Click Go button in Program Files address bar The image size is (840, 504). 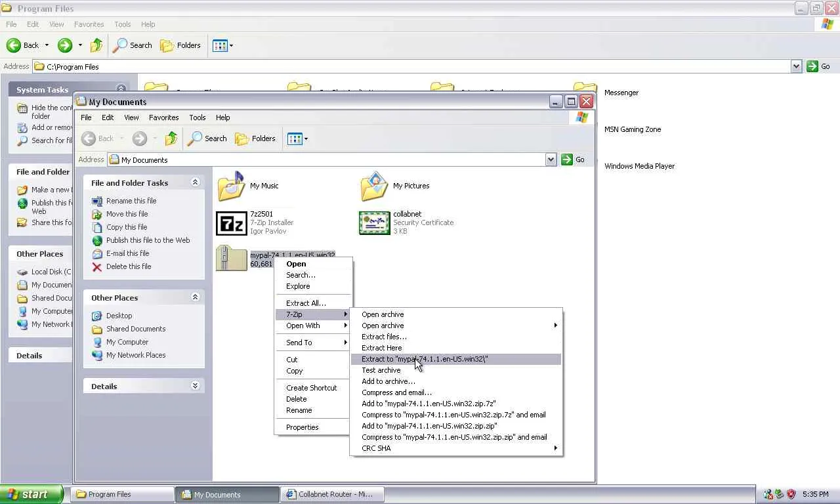tap(818, 66)
